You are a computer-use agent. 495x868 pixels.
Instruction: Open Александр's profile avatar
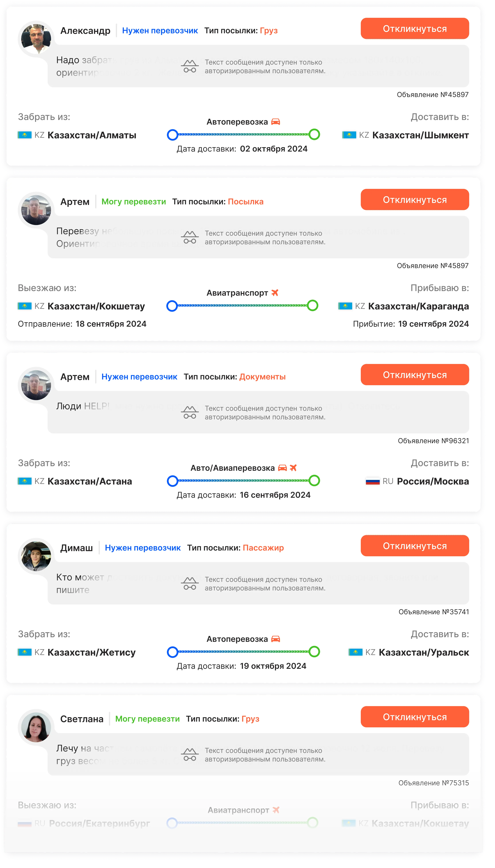point(37,39)
